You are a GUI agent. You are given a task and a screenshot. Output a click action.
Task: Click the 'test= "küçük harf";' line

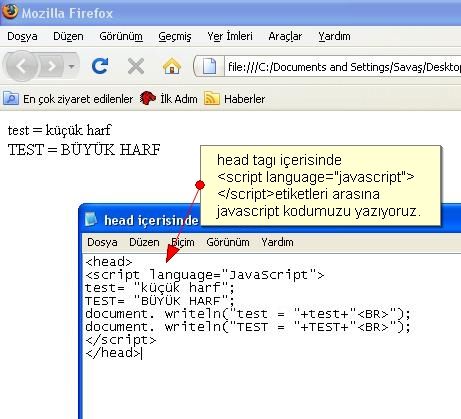coord(160,288)
